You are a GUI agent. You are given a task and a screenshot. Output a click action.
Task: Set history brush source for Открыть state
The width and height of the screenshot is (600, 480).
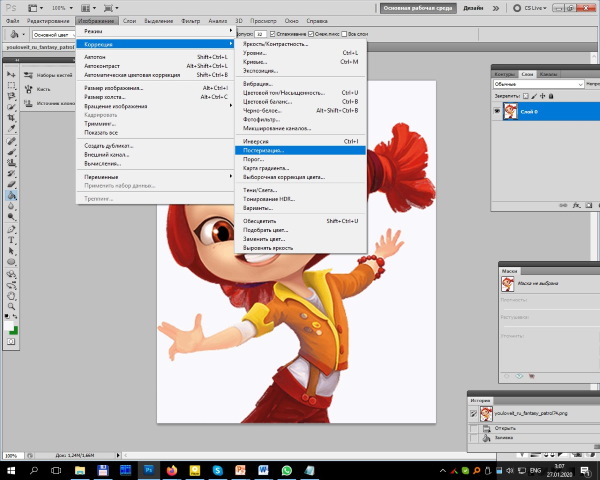473,428
